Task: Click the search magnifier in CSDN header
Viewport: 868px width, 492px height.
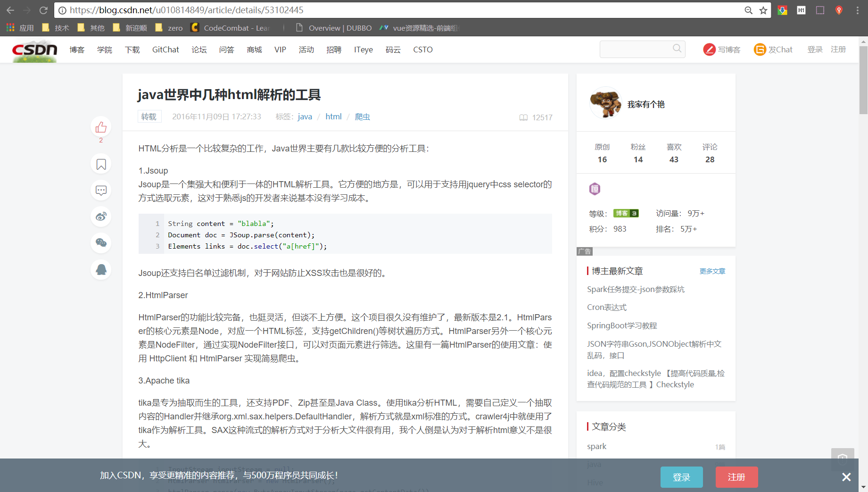Action: pos(677,49)
